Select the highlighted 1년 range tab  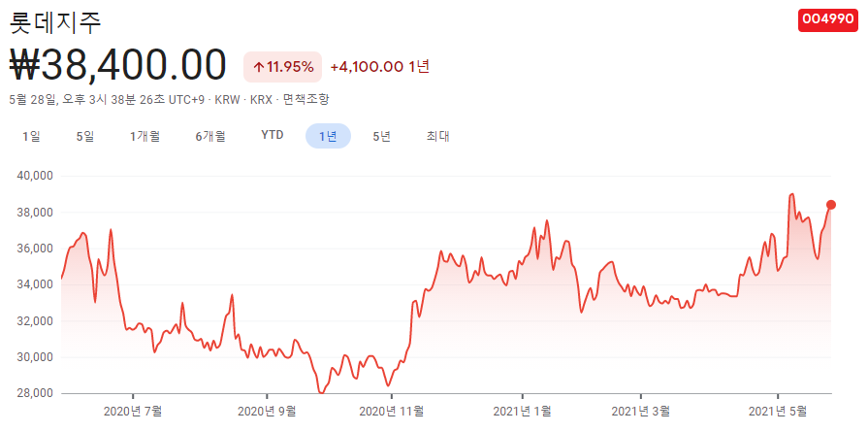point(328,136)
